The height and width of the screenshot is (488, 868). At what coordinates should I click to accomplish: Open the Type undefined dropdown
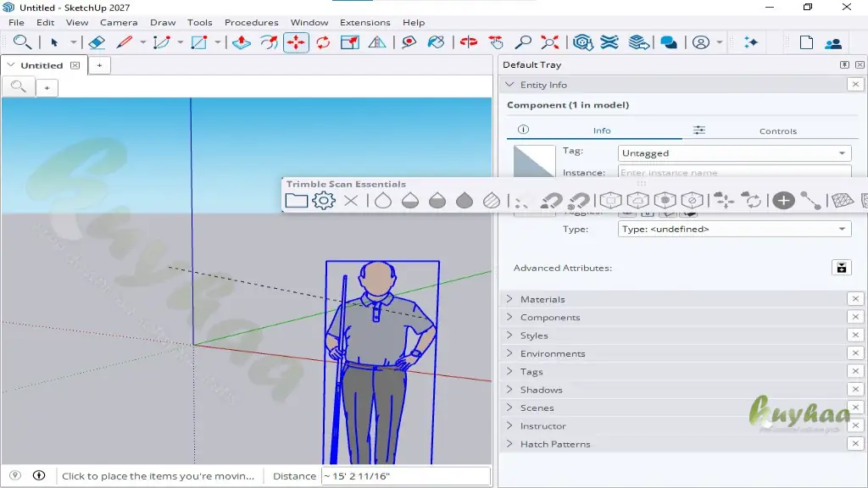tap(734, 229)
